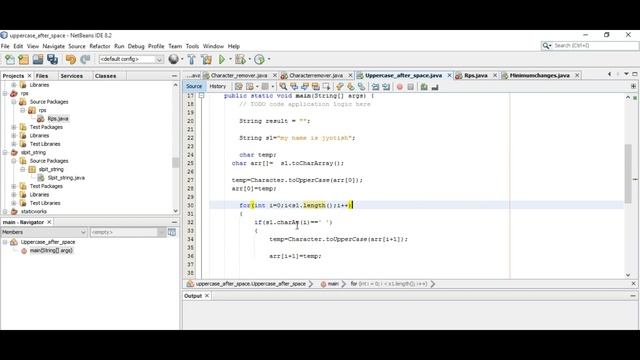Click the globe browser icon in toolbar
This screenshot has height=360, width=640.
[173, 59]
